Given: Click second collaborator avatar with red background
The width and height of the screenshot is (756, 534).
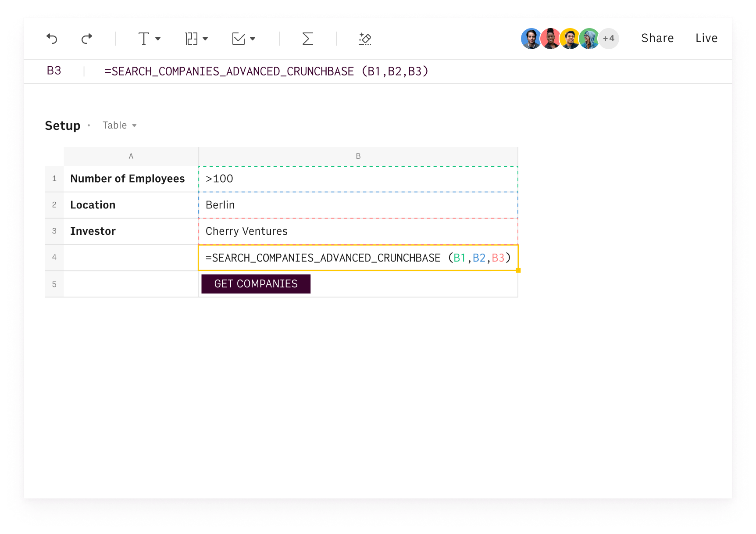Looking at the screenshot, I should tap(550, 39).
